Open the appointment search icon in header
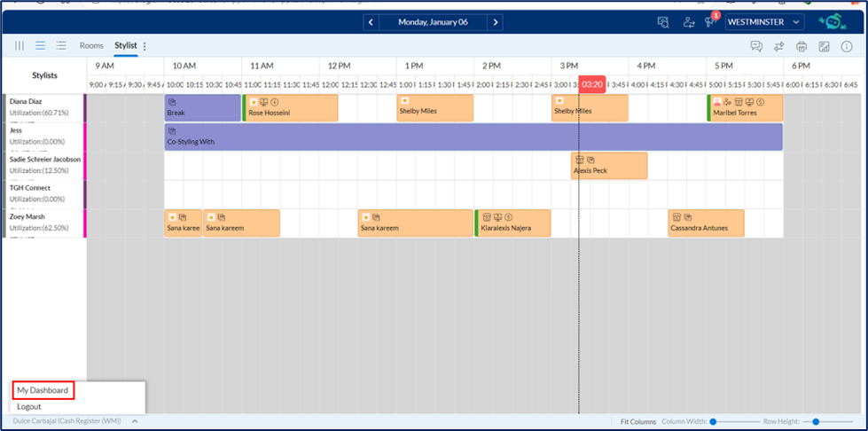Image resolution: width=868 pixels, height=431 pixels. (x=663, y=22)
